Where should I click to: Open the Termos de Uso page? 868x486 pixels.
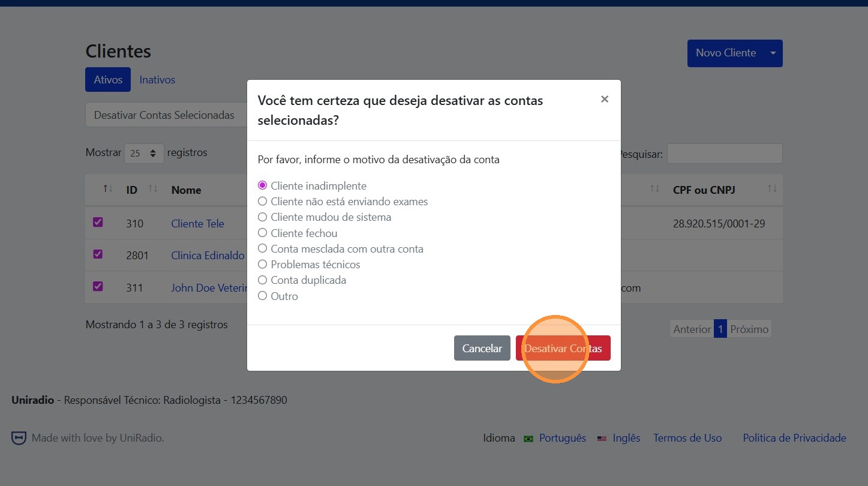tap(687, 438)
